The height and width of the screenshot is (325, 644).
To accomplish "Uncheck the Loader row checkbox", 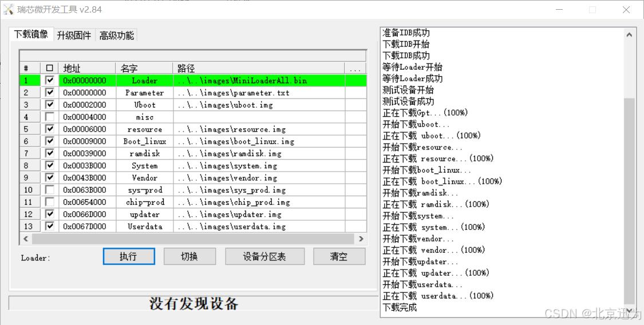I will (50, 81).
